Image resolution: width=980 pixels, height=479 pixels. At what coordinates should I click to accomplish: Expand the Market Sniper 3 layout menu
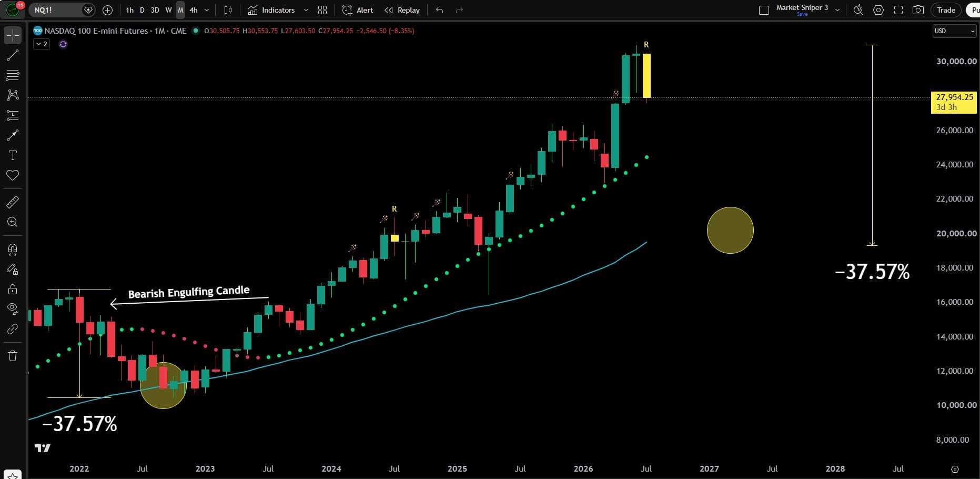click(837, 10)
